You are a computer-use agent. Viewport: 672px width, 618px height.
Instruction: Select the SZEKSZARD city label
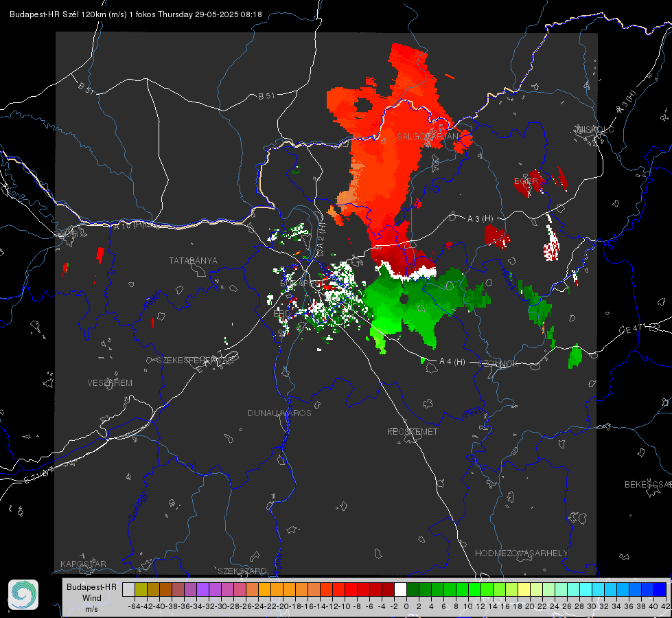tap(242, 571)
